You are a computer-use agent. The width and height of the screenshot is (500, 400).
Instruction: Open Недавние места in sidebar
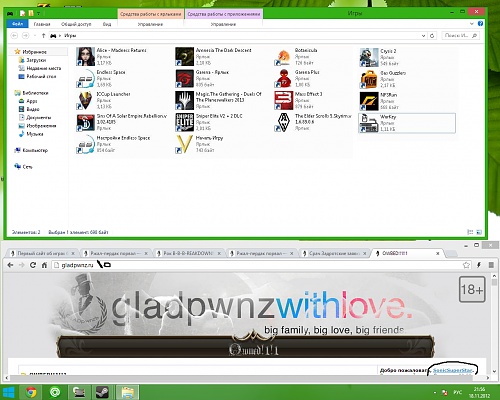40,68
